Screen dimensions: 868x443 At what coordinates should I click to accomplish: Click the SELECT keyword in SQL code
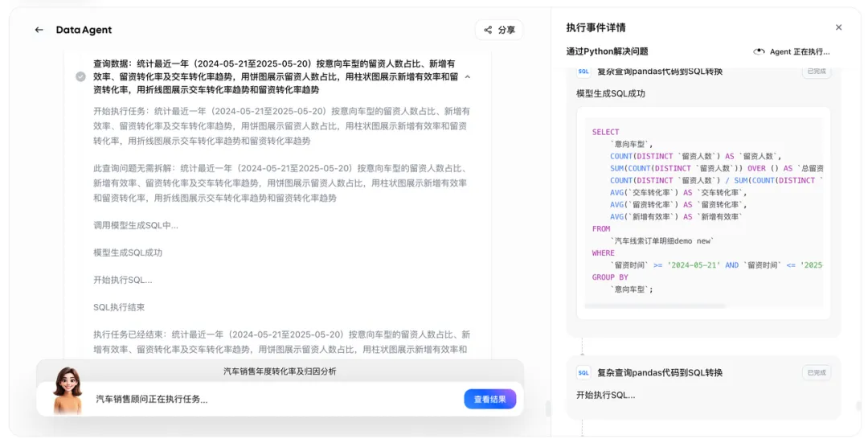pyautogui.click(x=606, y=132)
